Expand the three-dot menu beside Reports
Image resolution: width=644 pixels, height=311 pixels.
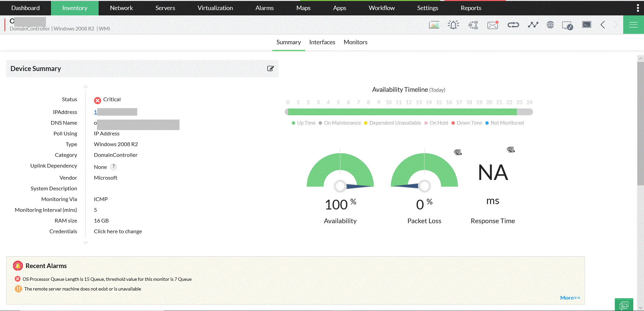pos(638,7)
